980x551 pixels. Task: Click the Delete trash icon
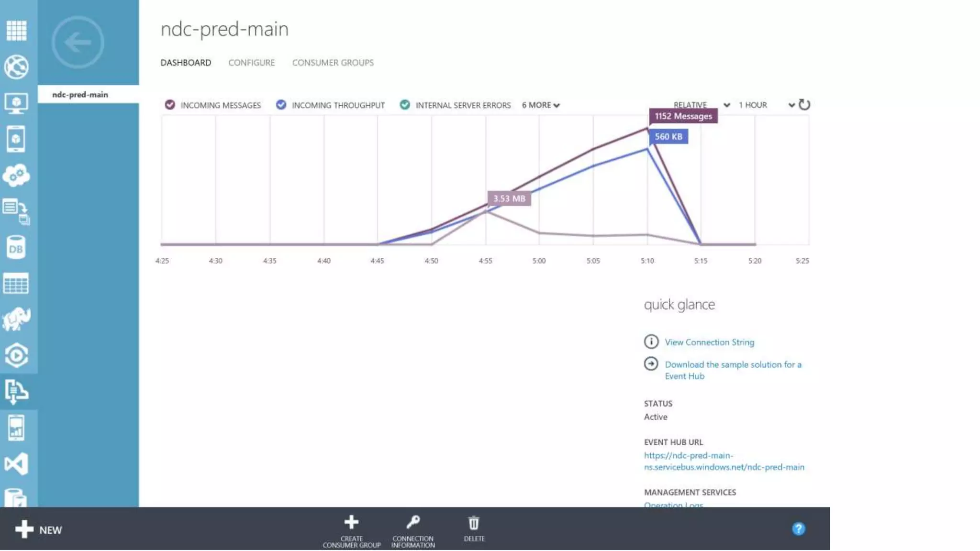(x=474, y=523)
